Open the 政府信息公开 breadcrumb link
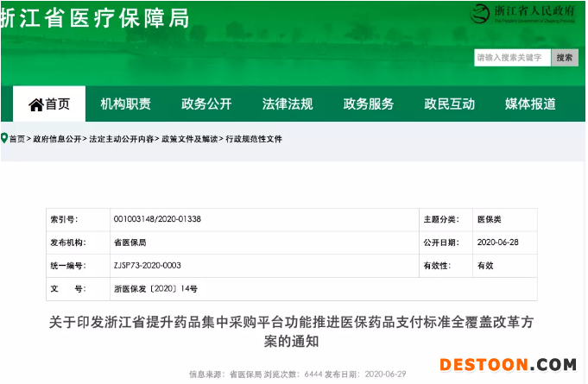This screenshot has height=384, width=588. tap(57, 139)
